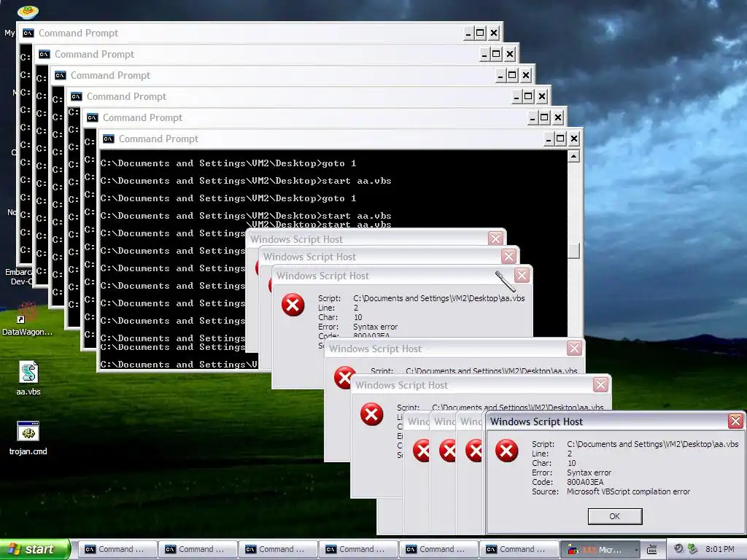Click the 115 Micr... grouped taskbar button
This screenshot has height=560, width=747.
click(598, 550)
